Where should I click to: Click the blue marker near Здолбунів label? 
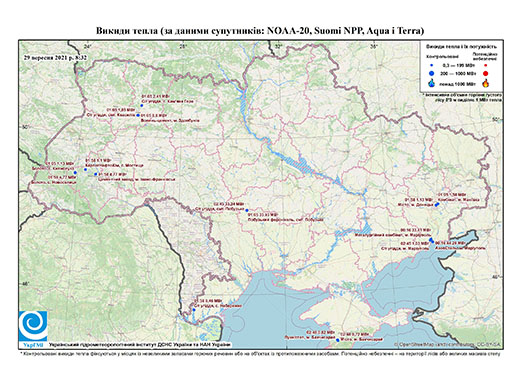tap(138, 115)
